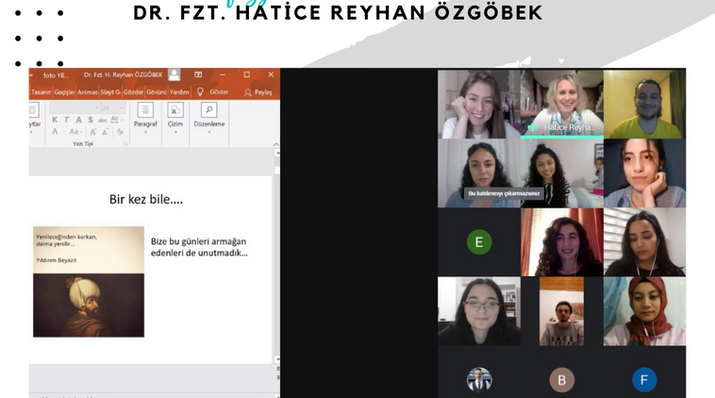Click the slide vertical scrollbar

pos(277,255)
